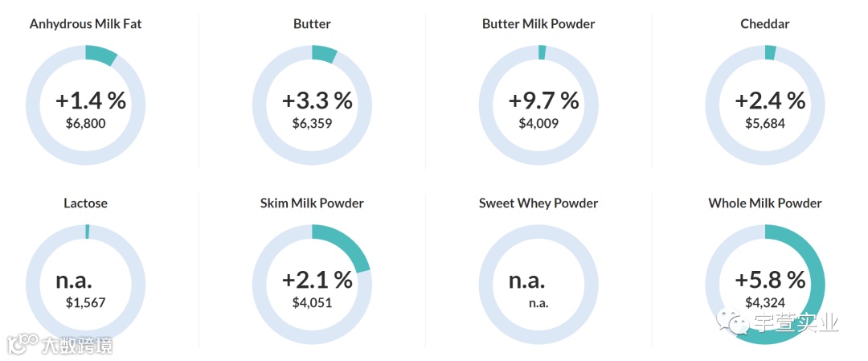Select the +9.7 % percentage figure

[x=544, y=101]
